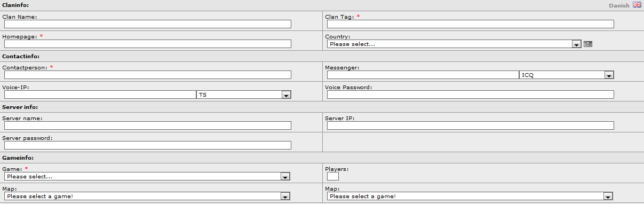
Task: Click the Server password field
Action: coord(148,145)
